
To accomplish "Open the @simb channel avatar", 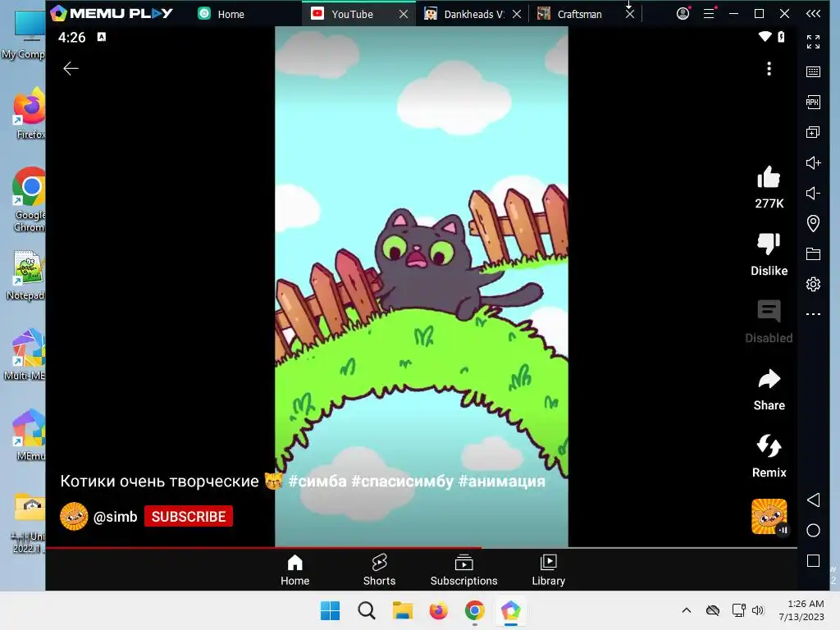I will (x=74, y=517).
